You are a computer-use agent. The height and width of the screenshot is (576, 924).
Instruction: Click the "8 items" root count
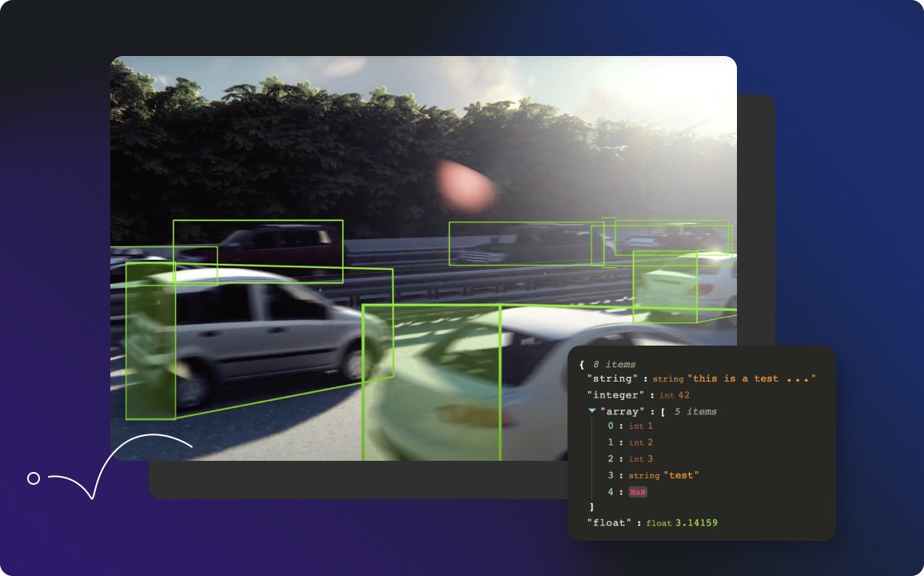614,364
